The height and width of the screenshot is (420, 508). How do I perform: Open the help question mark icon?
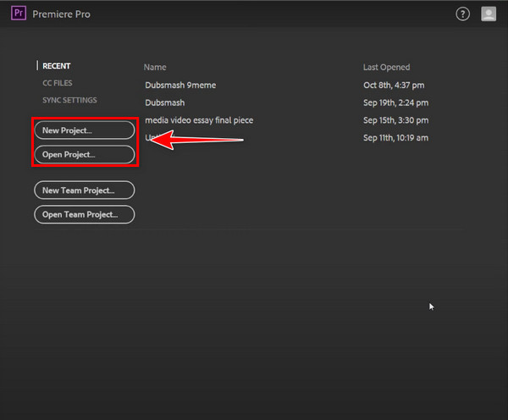tap(462, 14)
